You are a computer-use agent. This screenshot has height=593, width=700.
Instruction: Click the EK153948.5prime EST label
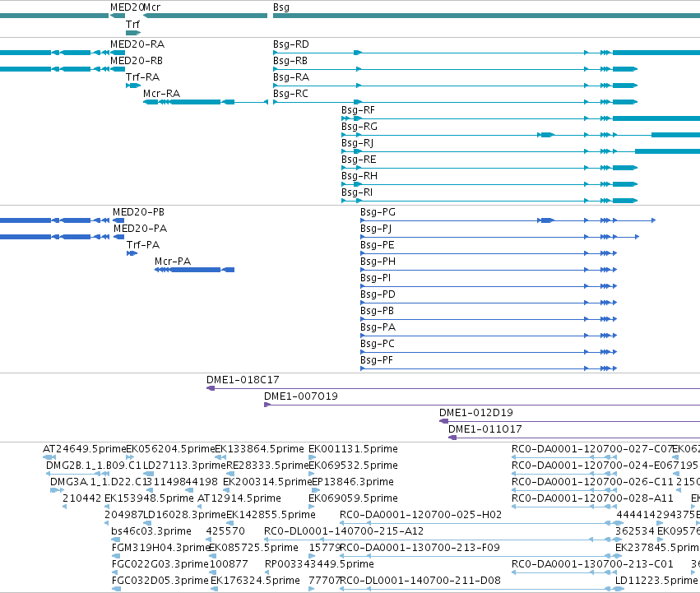(149, 498)
